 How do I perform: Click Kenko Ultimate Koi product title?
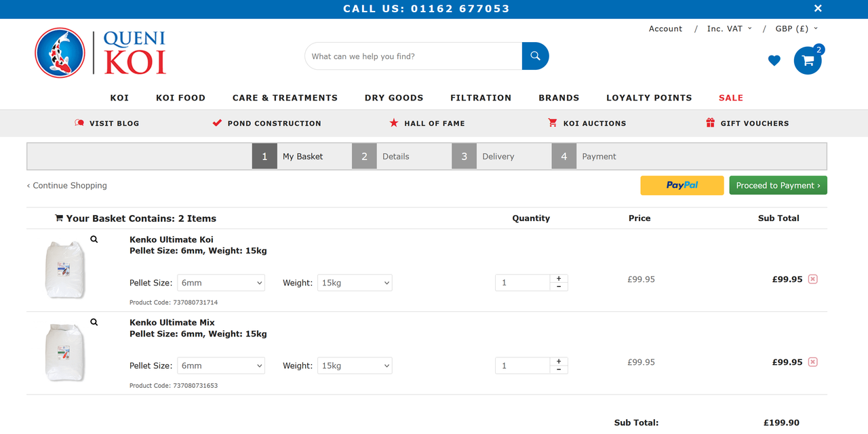(x=172, y=239)
